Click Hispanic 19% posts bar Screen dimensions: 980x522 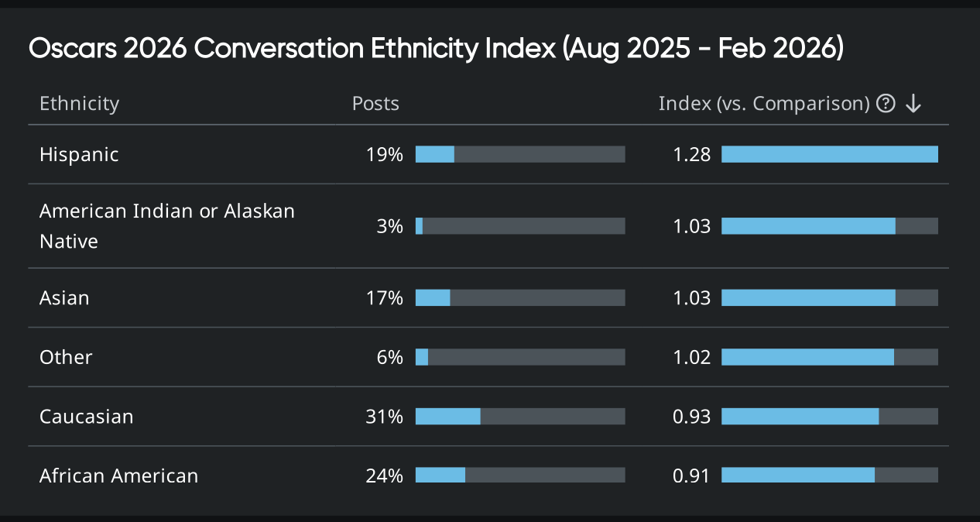pos(520,154)
